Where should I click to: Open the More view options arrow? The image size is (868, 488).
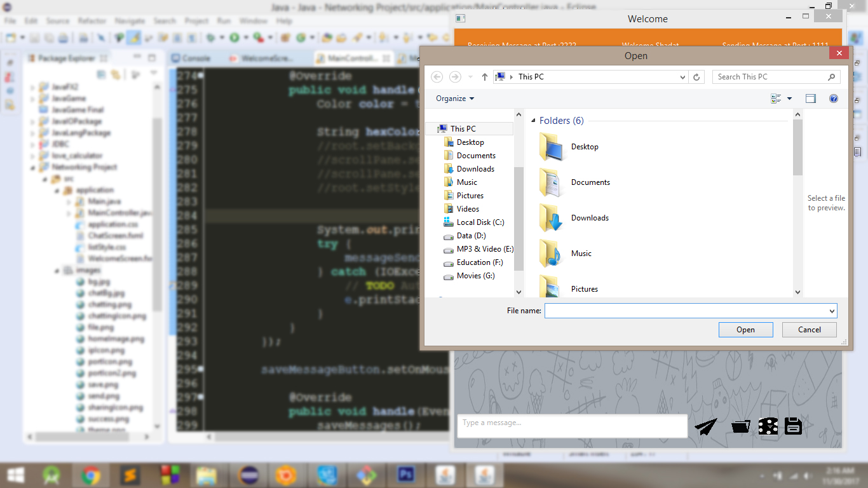pyautogui.click(x=789, y=98)
